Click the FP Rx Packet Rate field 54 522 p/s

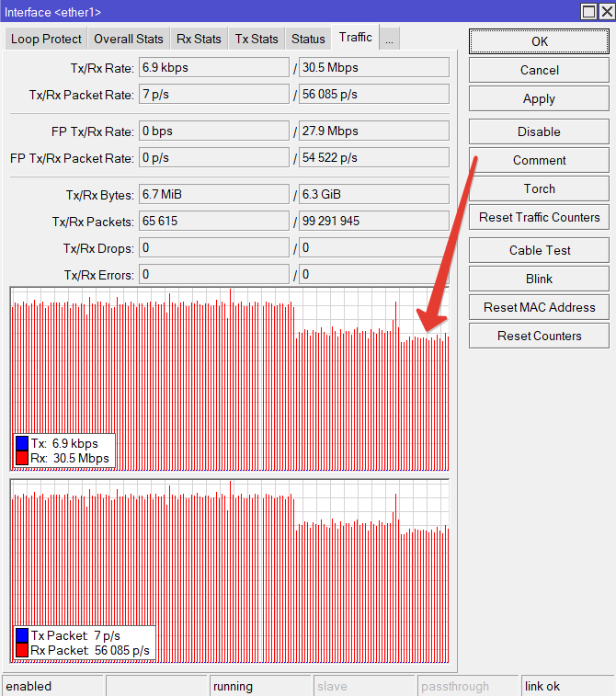click(x=373, y=157)
